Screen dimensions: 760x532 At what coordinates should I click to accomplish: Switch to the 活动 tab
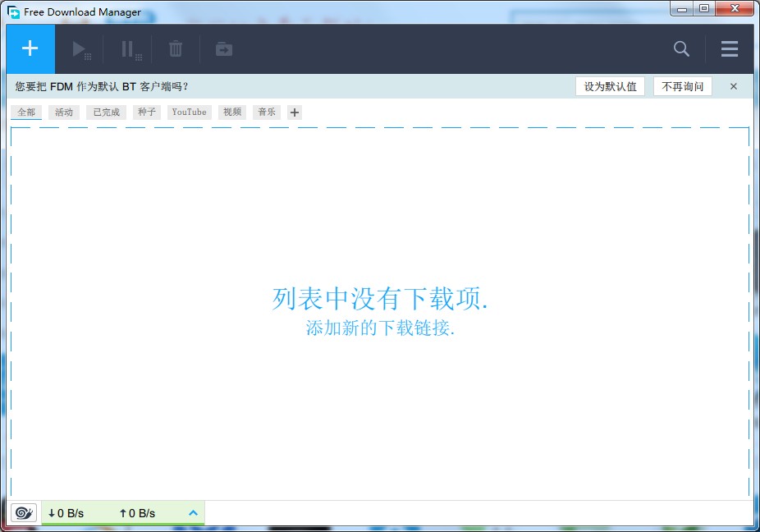64,112
